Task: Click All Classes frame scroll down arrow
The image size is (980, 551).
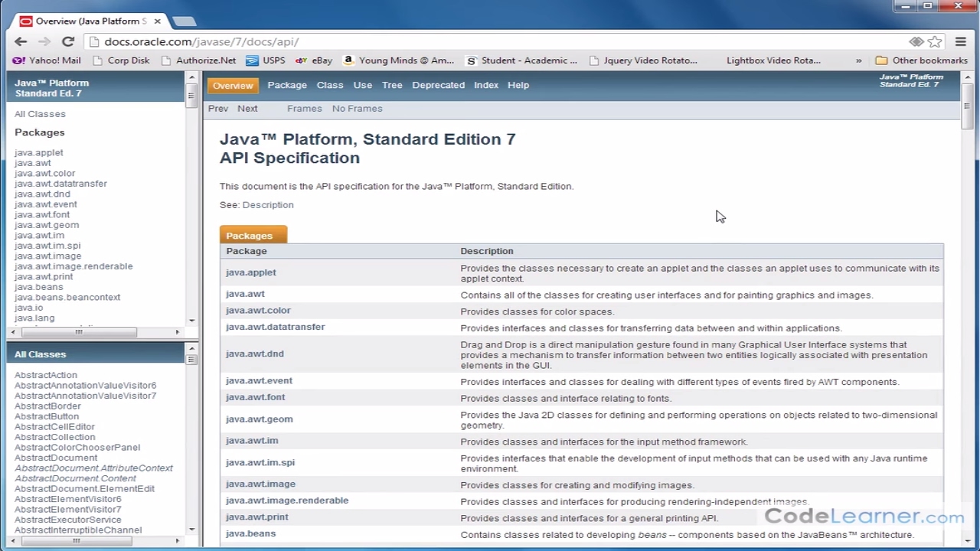Action: tap(191, 529)
